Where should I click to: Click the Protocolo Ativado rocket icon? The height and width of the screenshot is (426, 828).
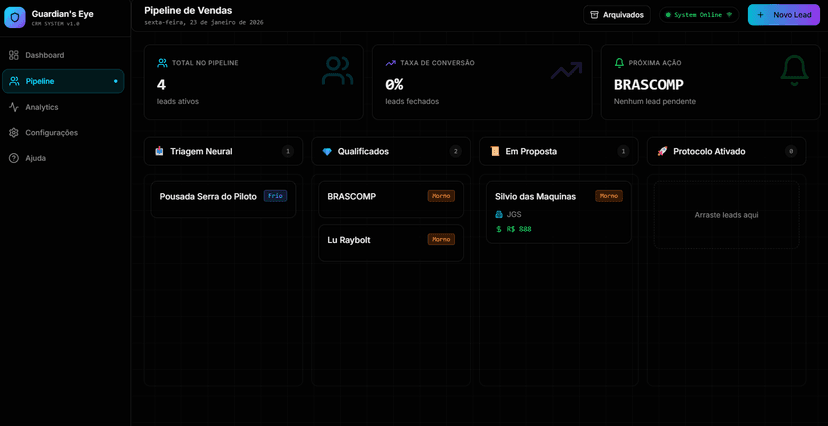pyautogui.click(x=662, y=152)
